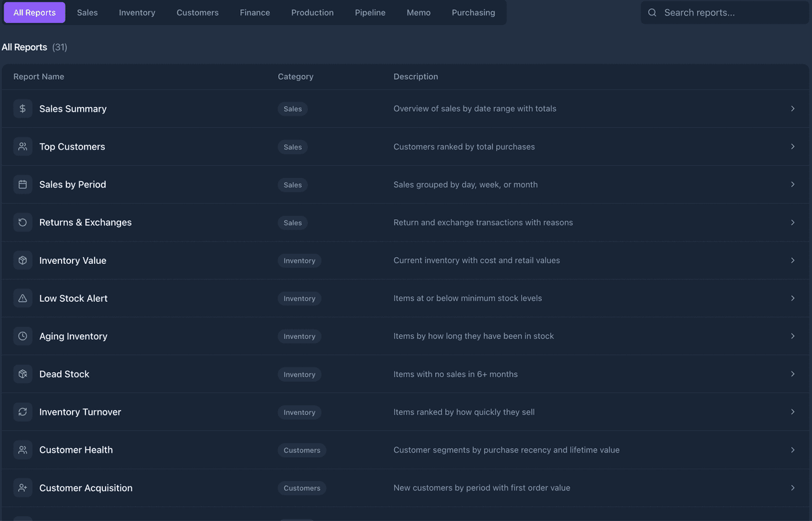Switch to the Pipeline tab
The width and height of the screenshot is (812, 521).
370,12
